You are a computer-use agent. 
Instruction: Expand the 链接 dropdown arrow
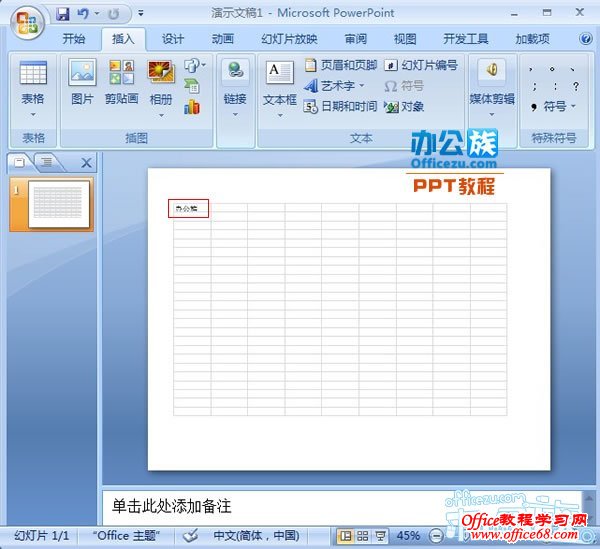235,114
